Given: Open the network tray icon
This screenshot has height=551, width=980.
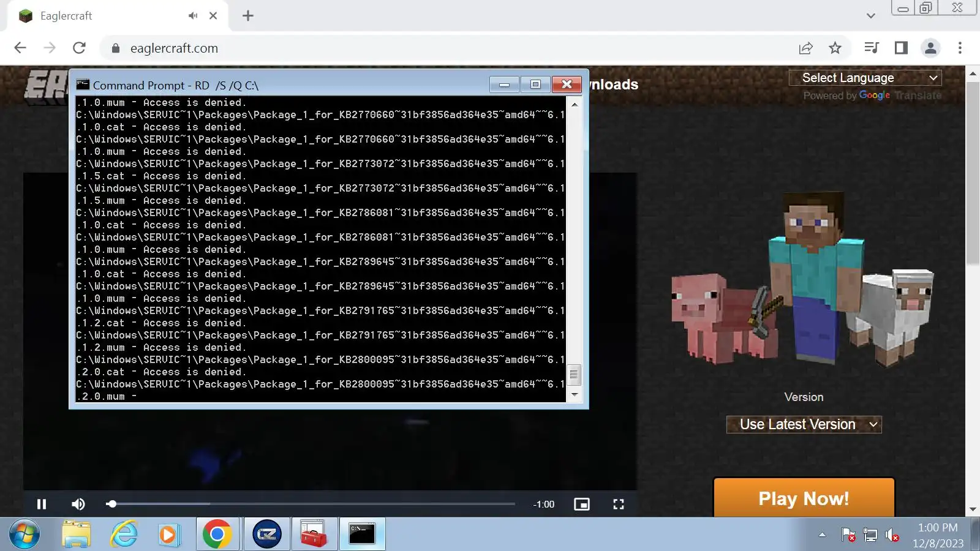Looking at the screenshot, I should 870,535.
